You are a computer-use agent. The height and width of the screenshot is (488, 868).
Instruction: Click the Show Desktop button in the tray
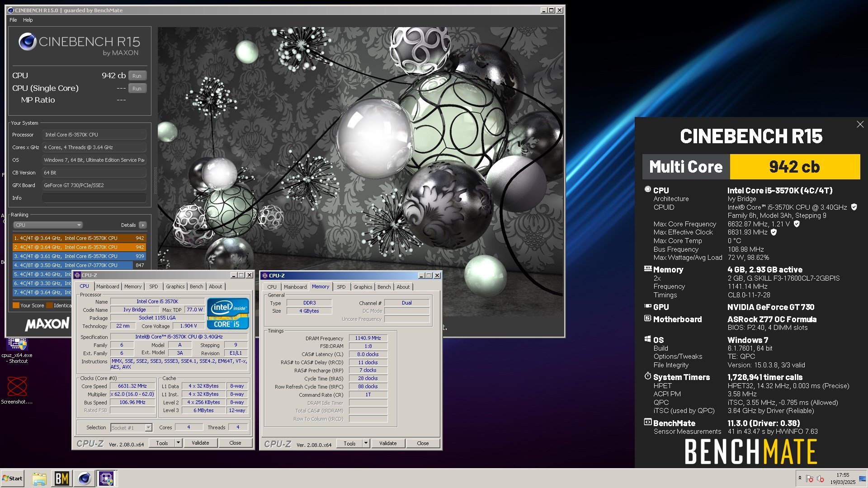point(863,479)
